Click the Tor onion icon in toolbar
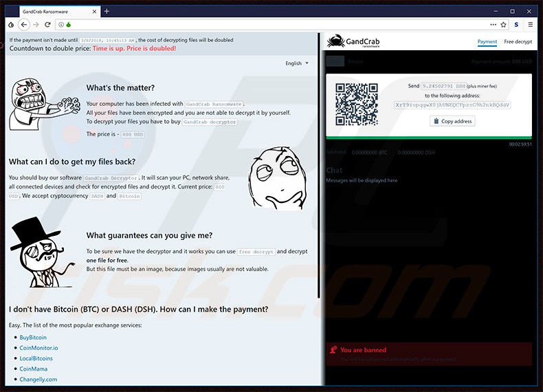The width and height of the screenshot is (543, 392). tap(11, 25)
